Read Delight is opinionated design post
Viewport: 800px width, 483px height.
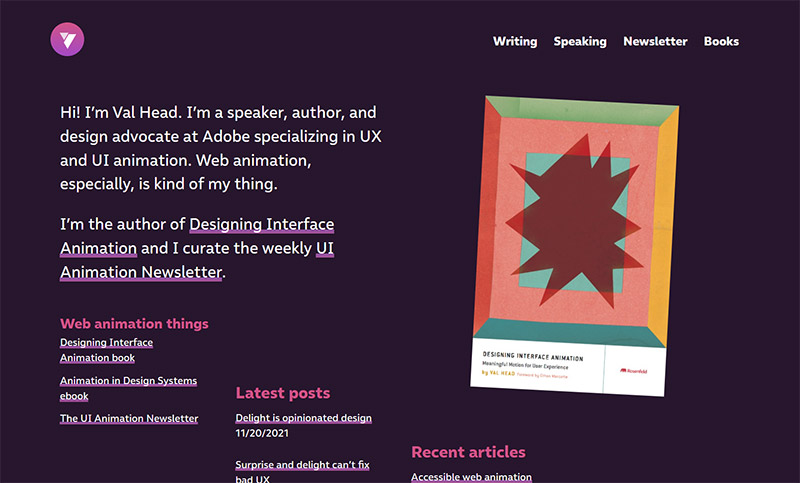point(304,418)
